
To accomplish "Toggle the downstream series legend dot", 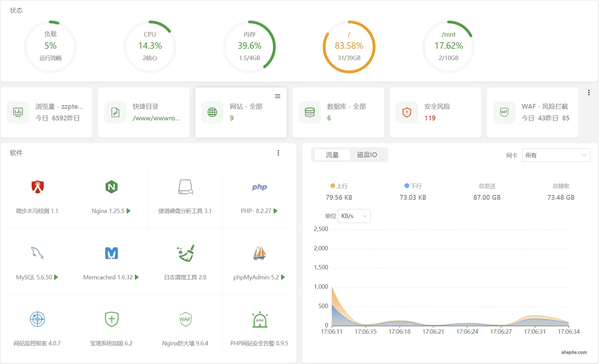I will (407, 186).
